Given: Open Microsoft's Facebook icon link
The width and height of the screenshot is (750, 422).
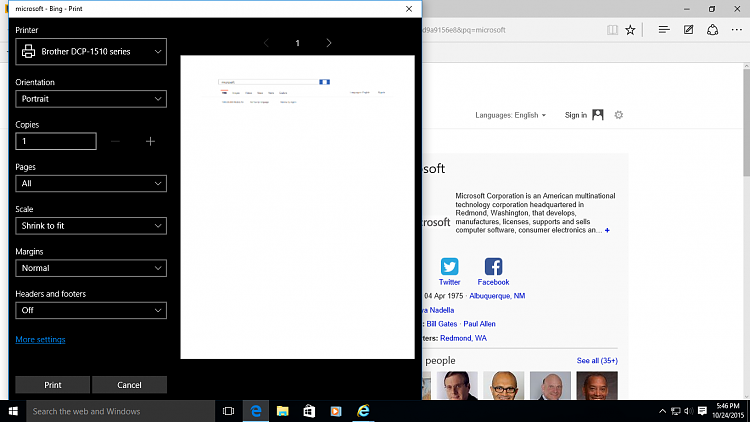Looking at the screenshot, I should (x=493, y=267).
